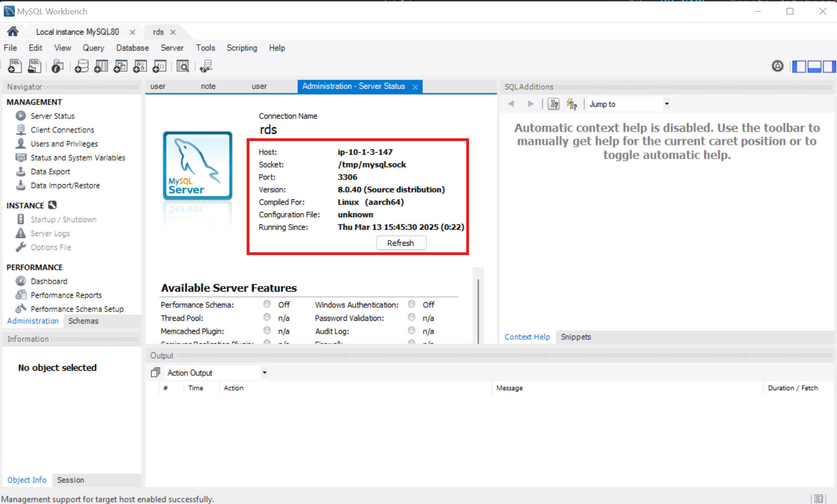Screen dimensions: 837x504
Task: Create new stored procedure toolbar icon
Action: point(140,66)
